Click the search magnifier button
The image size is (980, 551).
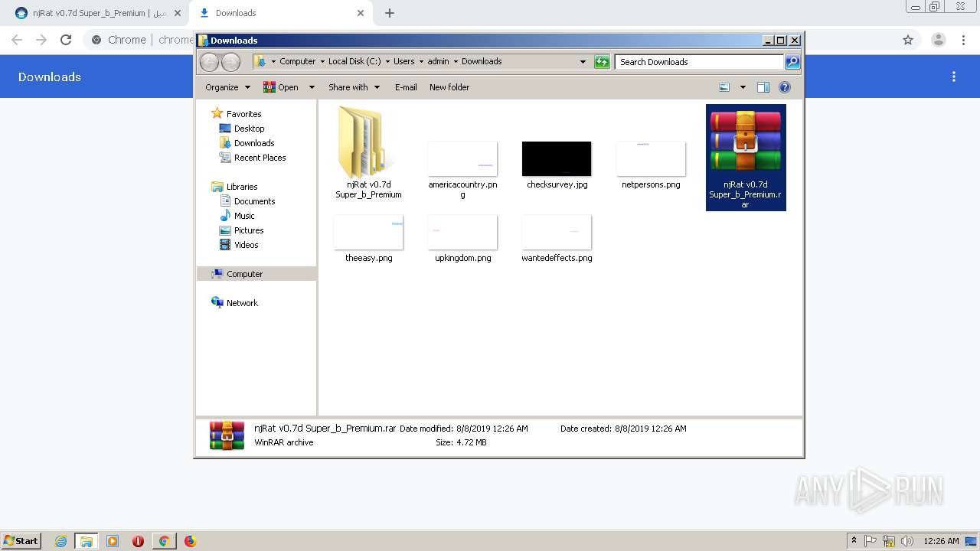tap(792, 62)
